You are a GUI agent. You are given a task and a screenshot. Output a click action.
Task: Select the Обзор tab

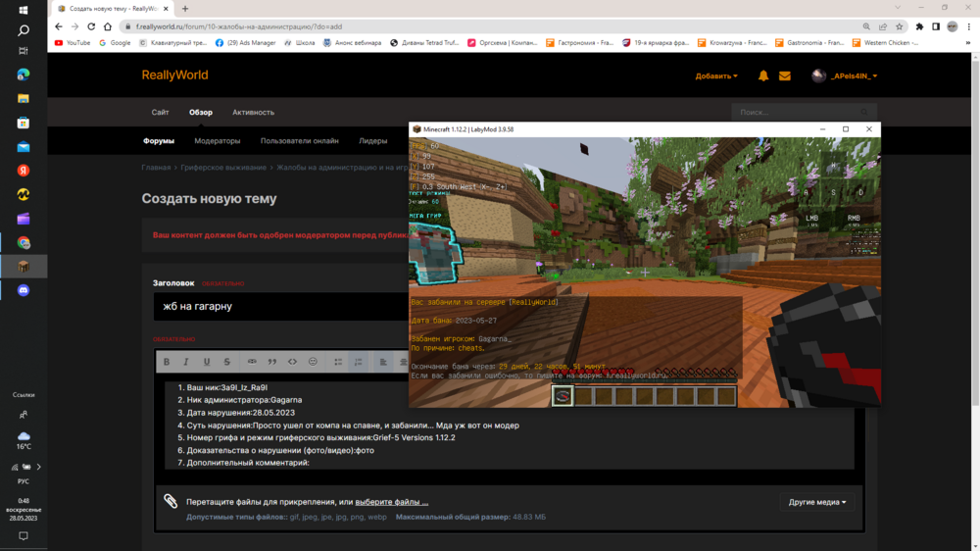[201, 112]
